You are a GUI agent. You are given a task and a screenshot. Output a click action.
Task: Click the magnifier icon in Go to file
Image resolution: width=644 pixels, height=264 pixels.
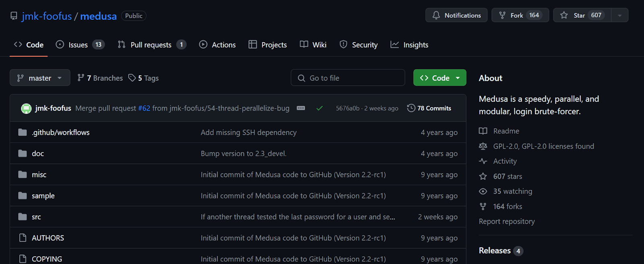click(301, 78)
